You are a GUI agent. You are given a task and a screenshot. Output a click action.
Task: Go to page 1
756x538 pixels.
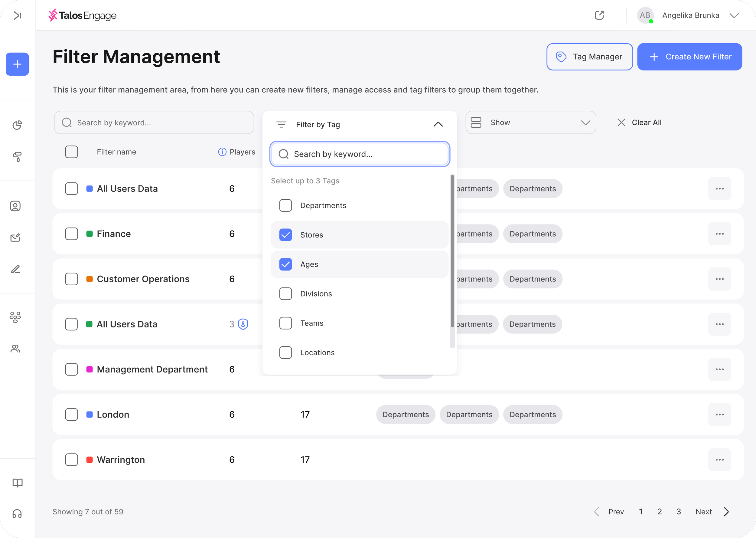tap(641, 511)
